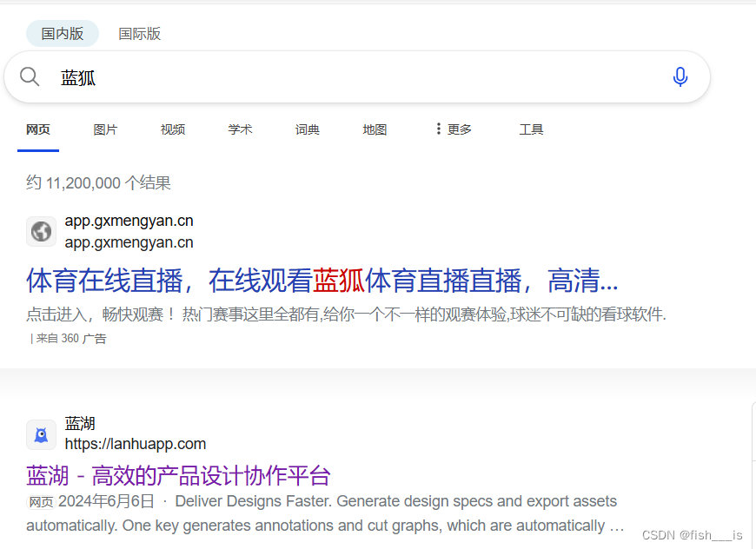Select the 地图 results tab

375,129
